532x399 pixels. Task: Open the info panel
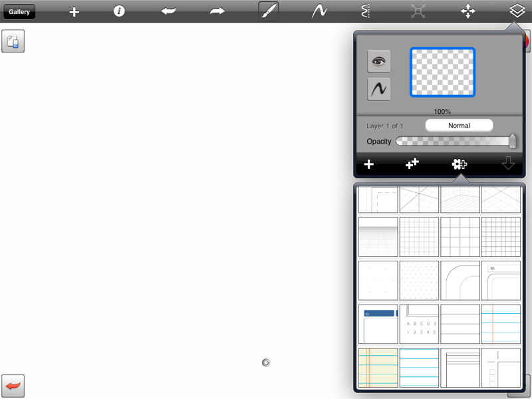coord(119,11)
